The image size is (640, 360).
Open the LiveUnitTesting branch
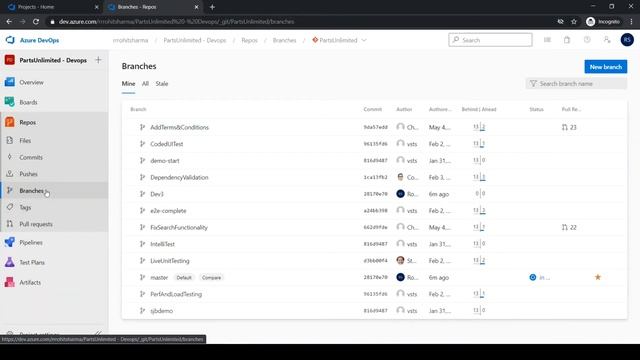(170, 261)
